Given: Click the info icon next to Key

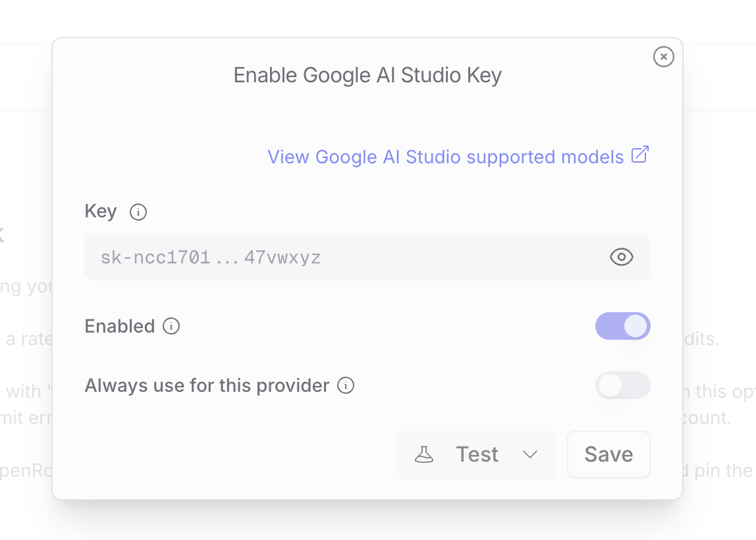Looking at the screenshot, I should point(138,212).
